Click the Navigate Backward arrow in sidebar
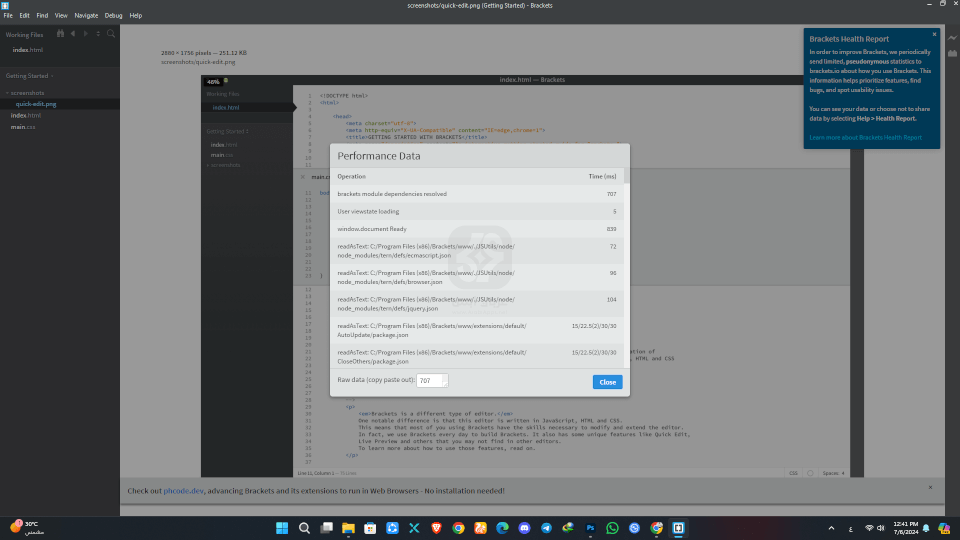This screenshot has width=960, height=540. (73, 33)
